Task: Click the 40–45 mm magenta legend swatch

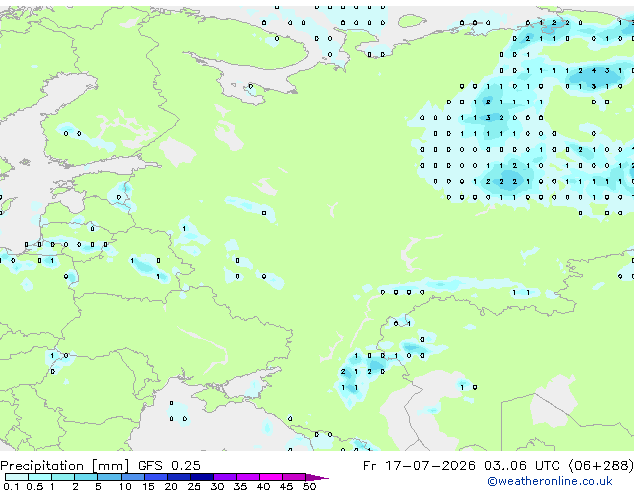Action: pyautogui.click(x=271, y=477)
